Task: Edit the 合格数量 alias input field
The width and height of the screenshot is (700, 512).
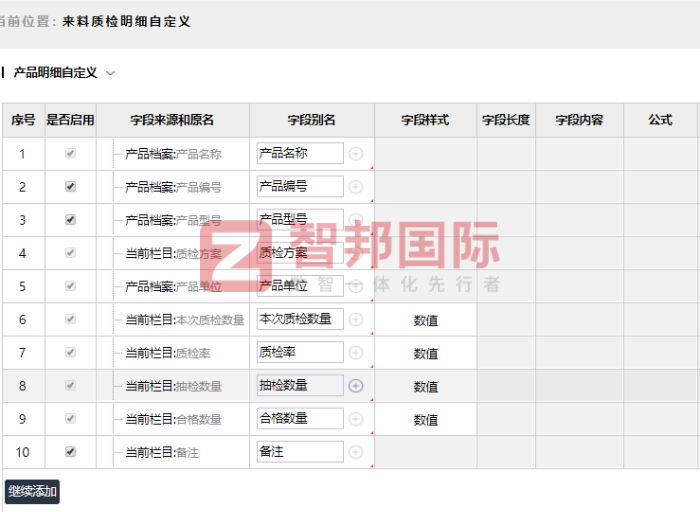Action: 300,418
